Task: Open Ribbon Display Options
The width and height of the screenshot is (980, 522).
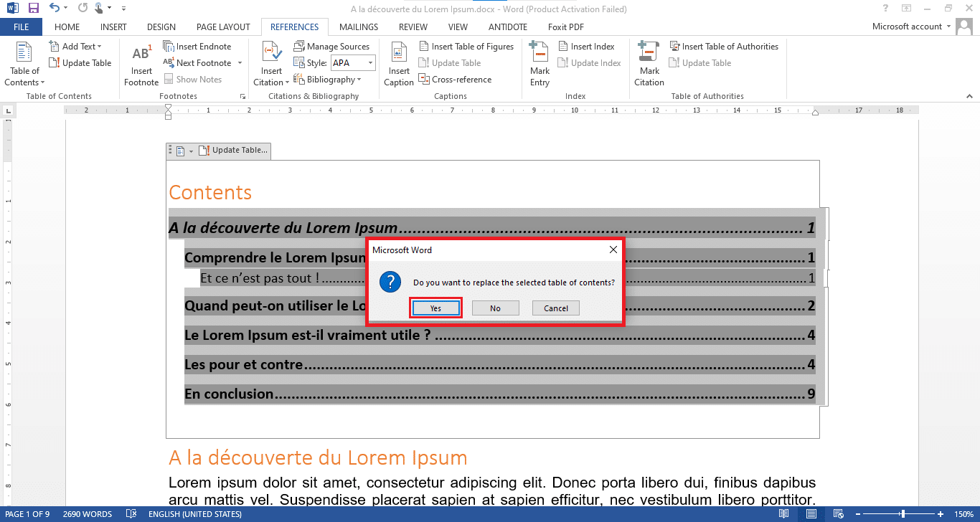Action: (x=907, y=9)
